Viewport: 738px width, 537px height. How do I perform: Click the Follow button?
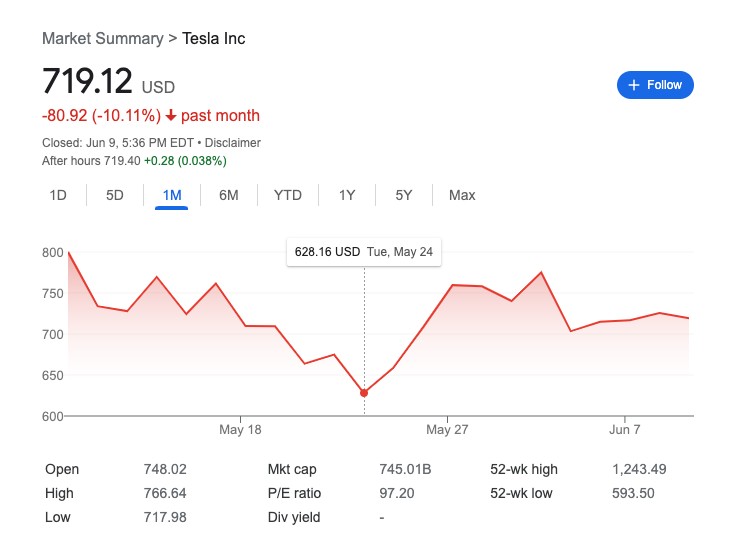click(x=655, y=85)
